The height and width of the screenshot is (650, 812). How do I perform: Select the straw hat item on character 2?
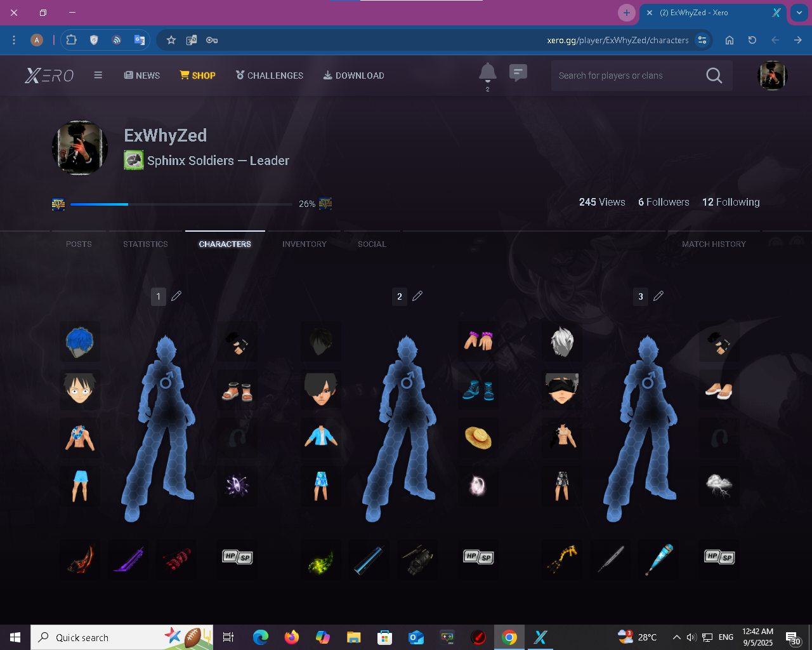pyautogui.click(x=478, y=437)
